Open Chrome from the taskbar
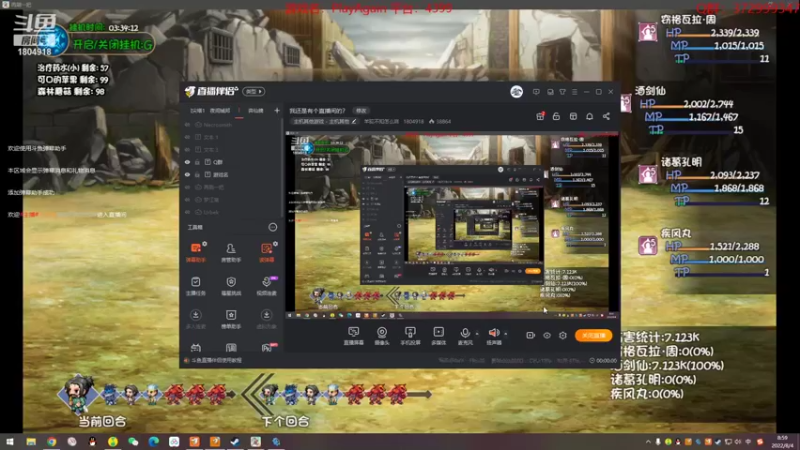800x450 pixels. click(x=52, y=442)
